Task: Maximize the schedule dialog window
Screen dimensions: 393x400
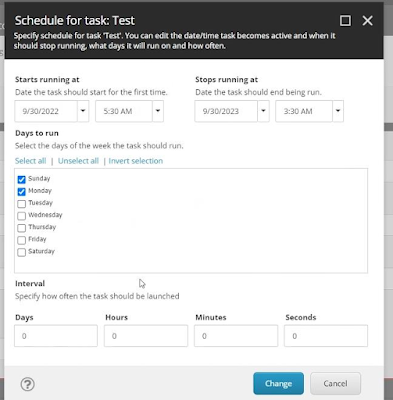Action: [345, 21]
